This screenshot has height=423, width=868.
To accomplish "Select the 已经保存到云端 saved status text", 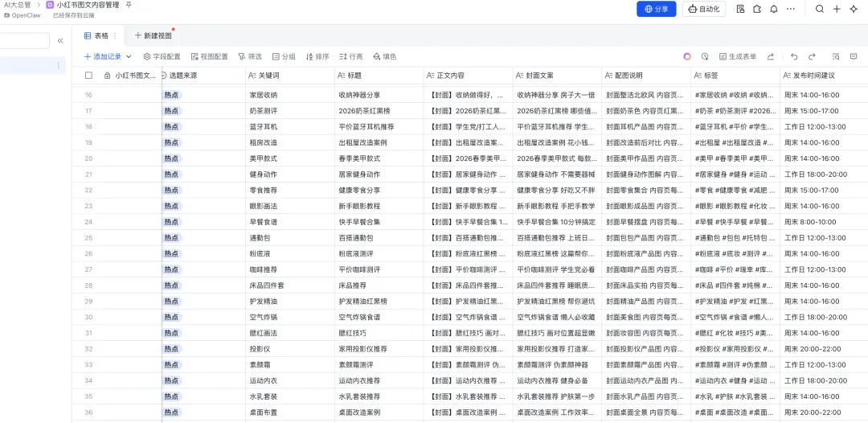I will coord(75,15).
